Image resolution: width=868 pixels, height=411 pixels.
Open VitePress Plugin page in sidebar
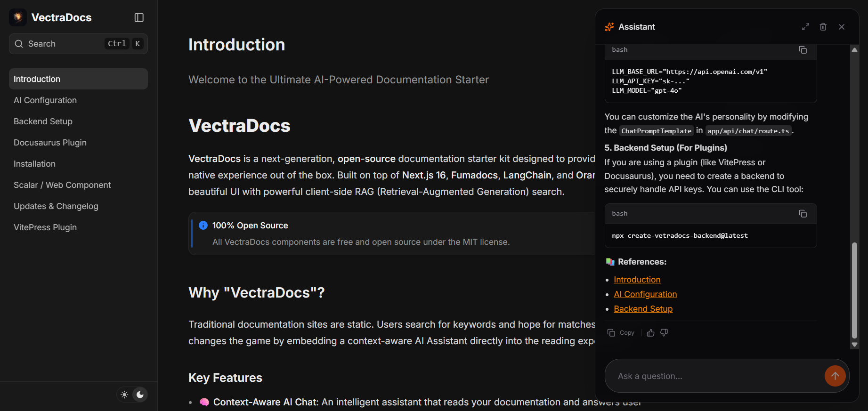click(x=78, y=227)
